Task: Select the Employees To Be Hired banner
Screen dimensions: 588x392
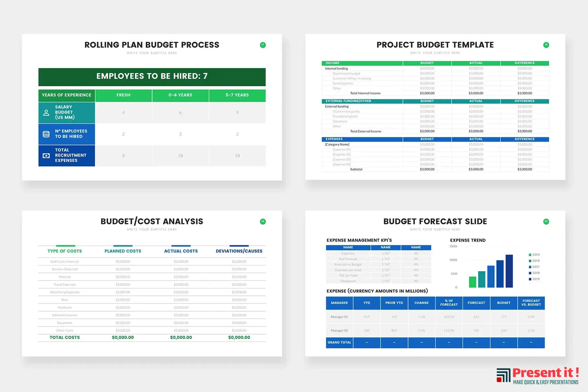Action: click(x=152, y=76)
